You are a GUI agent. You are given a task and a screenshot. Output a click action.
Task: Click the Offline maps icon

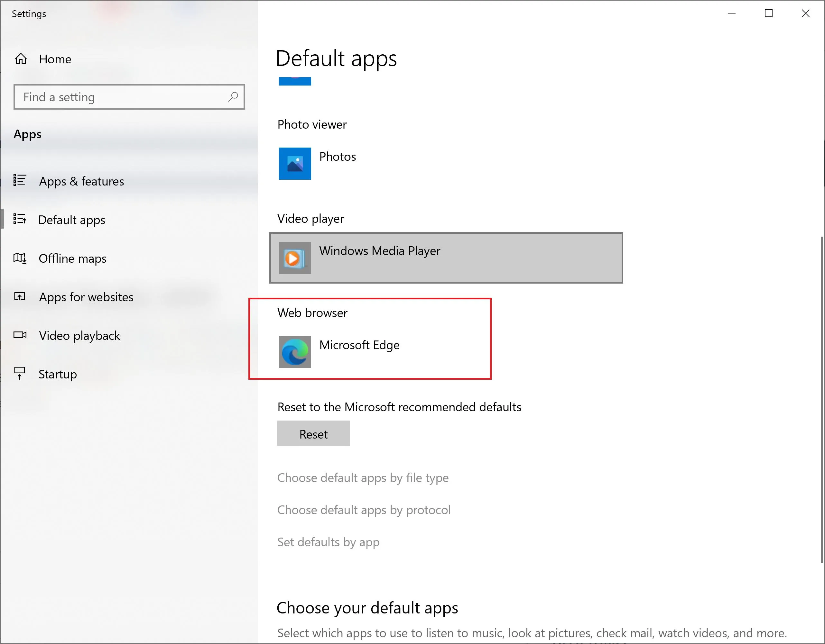click(x=20, y=258)
